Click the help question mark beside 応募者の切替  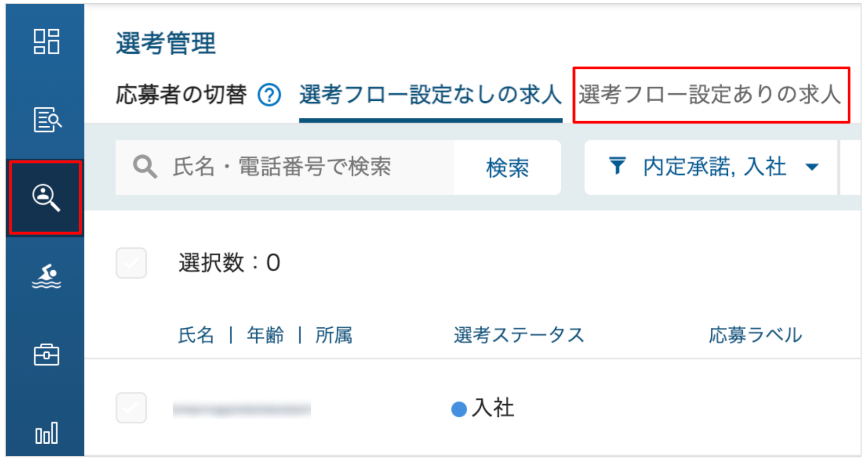pos(269,95)
